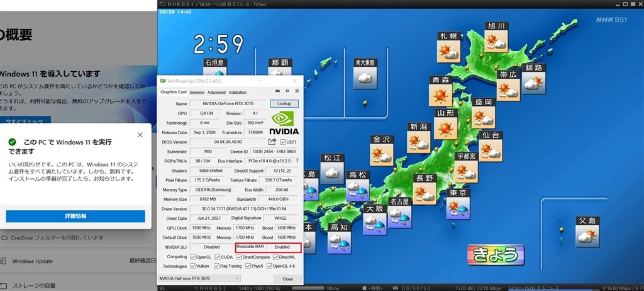Image resolution: width=644 pixels, height=291 pixels.
Task: Switch to the Sensors tab
Action: [197, 92]
